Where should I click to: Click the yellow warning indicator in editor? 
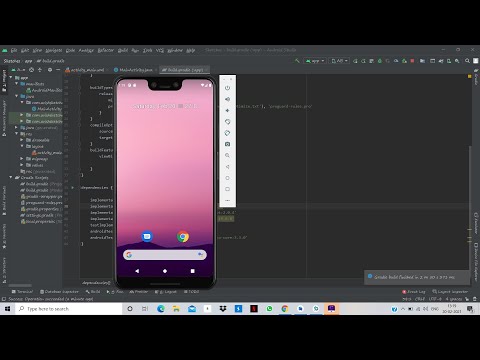point(469,76)
